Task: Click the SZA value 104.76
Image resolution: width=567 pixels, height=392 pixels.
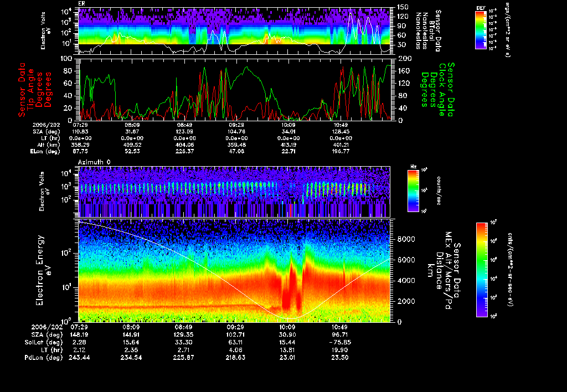Action: 236,132
